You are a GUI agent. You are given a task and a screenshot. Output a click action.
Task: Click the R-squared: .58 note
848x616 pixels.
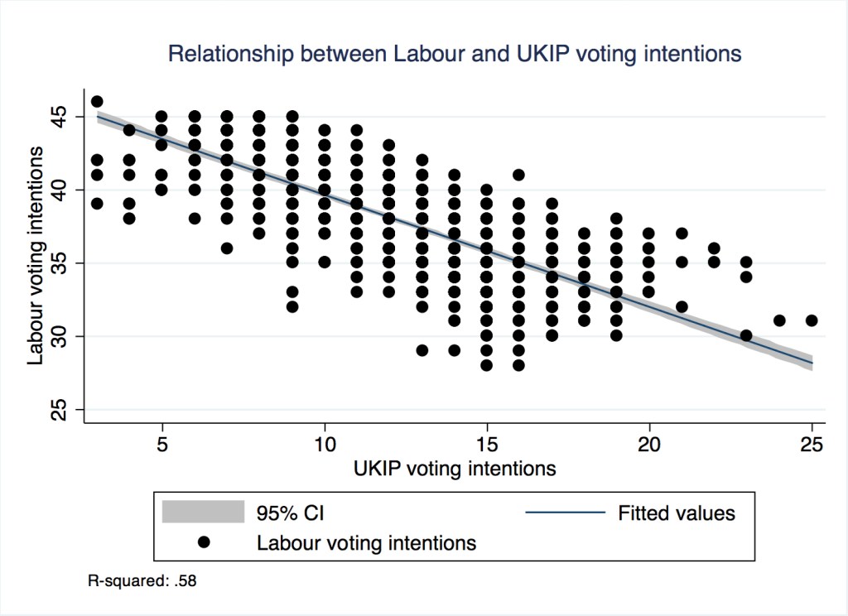(x=142, y=581)
